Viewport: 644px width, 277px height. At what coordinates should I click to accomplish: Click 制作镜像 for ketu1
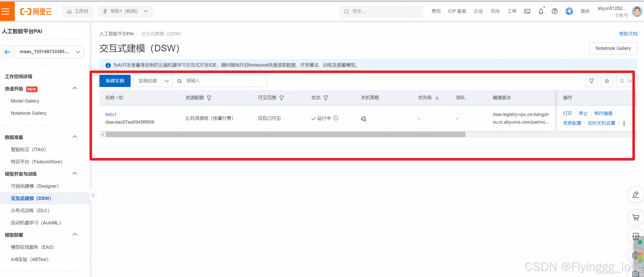pyautogui.click(x=603, y=113)
